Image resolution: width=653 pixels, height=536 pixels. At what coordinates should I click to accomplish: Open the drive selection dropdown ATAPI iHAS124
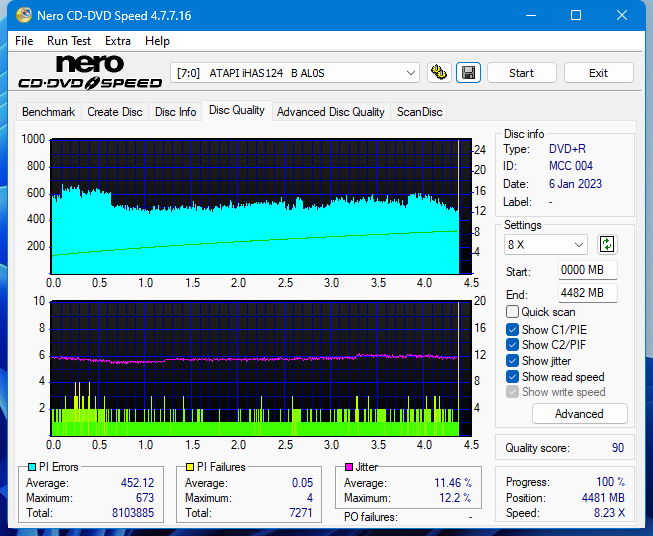click(x=295, y=73)
